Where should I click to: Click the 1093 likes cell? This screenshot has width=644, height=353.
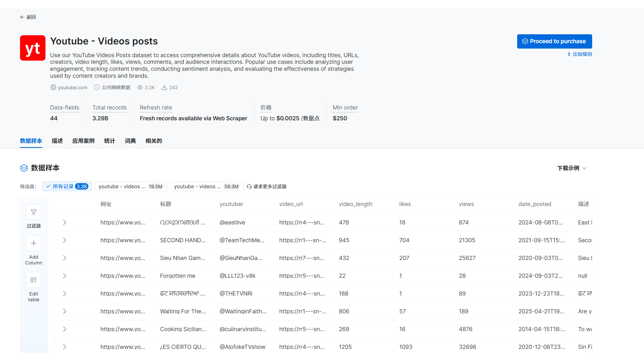[406, 347]
